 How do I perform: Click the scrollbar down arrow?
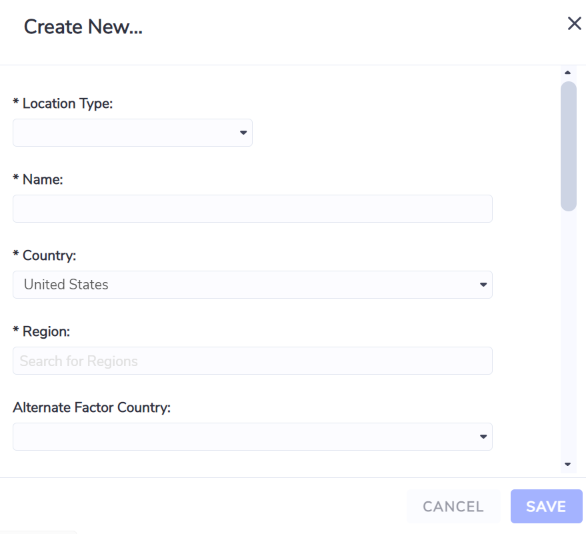(x=568, y=464)
